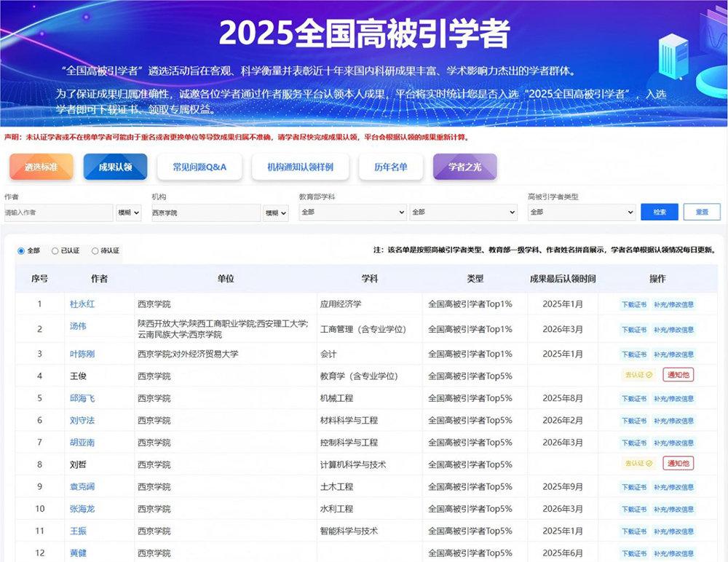Choose the 待认证 radio option
The width and height of the screenshot is (728, 562).
click(x=95, y=251)
